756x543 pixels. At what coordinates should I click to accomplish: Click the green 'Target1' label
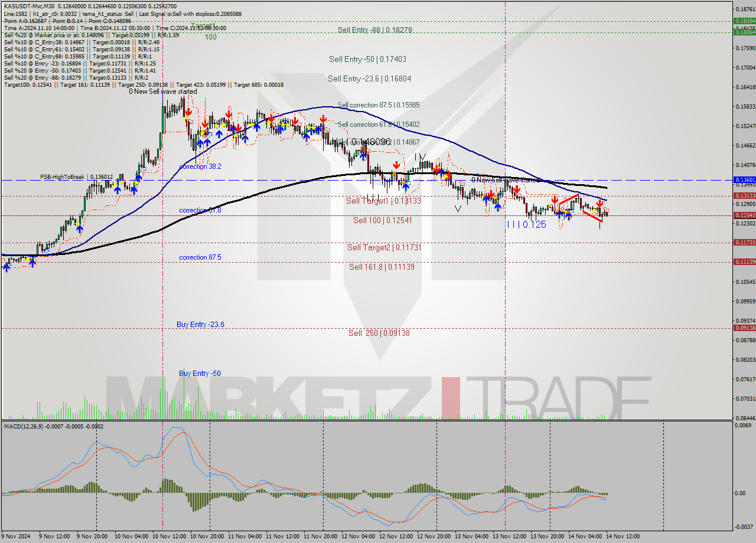[203, 27]
